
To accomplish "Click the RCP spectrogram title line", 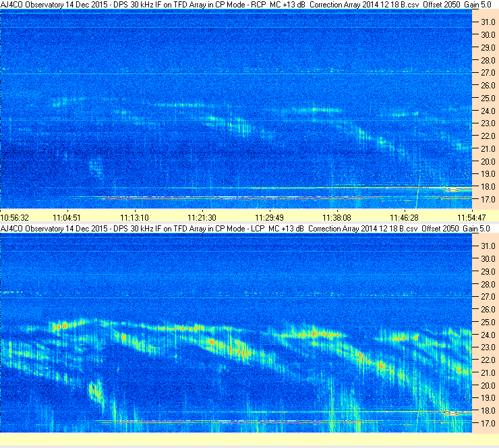I will 245,5.
